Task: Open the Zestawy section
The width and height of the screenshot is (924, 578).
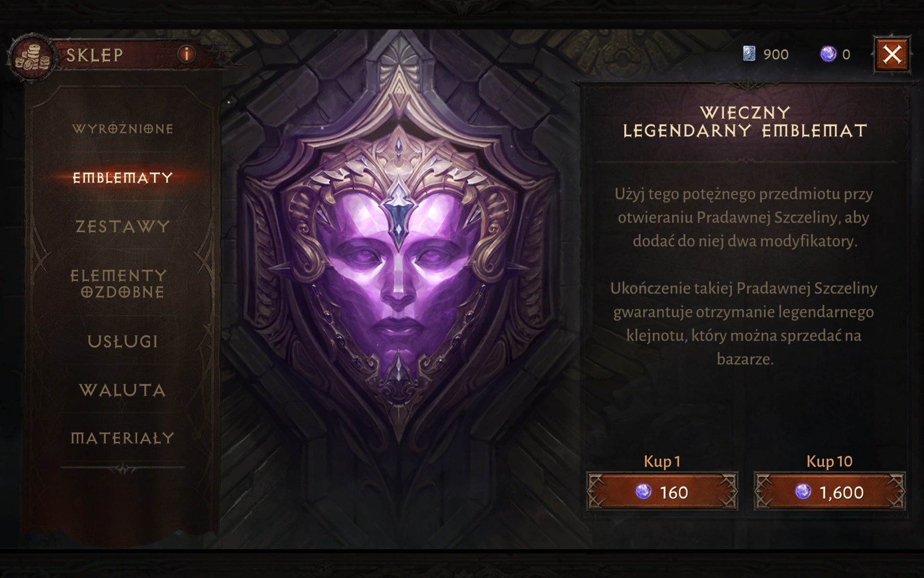Action: pos(123,226)
